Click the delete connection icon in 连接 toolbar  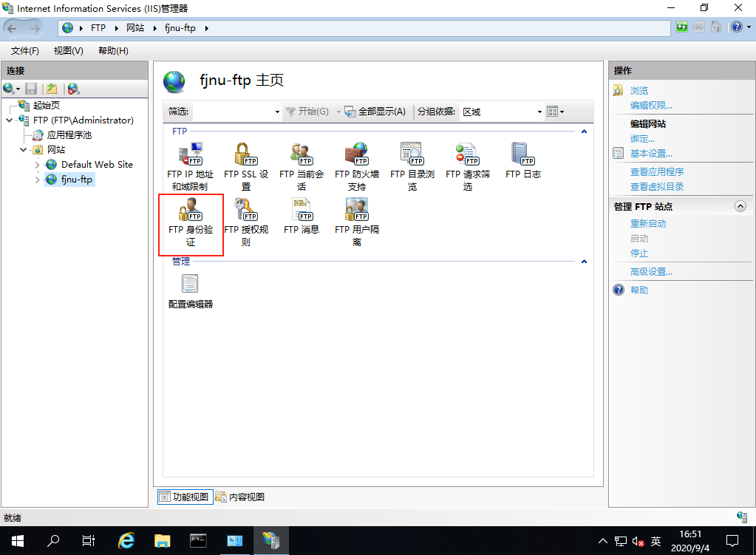pos(73,89)
